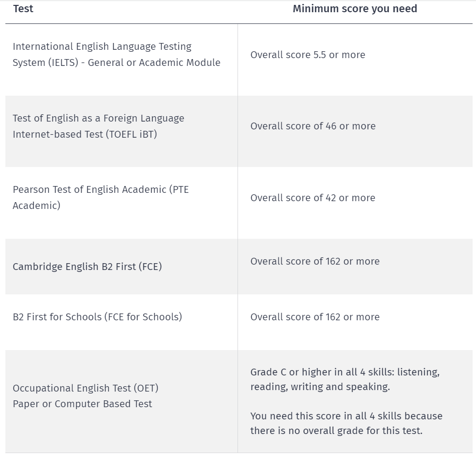476x456 pixels.
Task: Select 'Occupational English Test (OET)' text
Action: pyautogui.click(x=86, y=388)
